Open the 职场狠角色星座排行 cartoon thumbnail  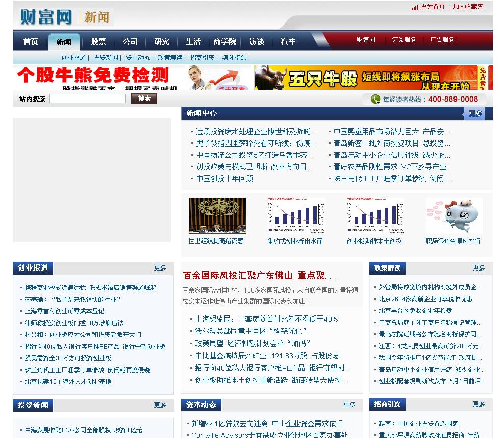[454, 215]
